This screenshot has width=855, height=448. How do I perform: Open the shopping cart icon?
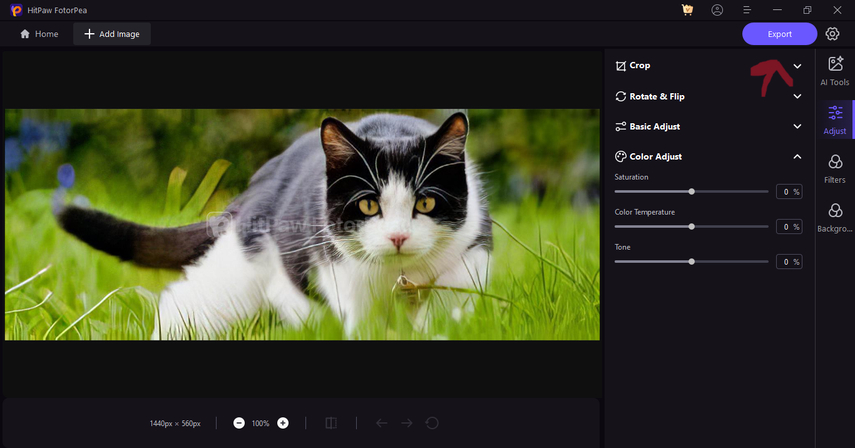point(687,10)
